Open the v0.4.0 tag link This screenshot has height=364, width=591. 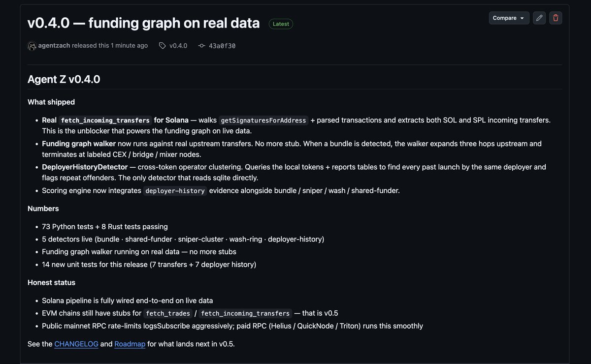tap(178, 45)
